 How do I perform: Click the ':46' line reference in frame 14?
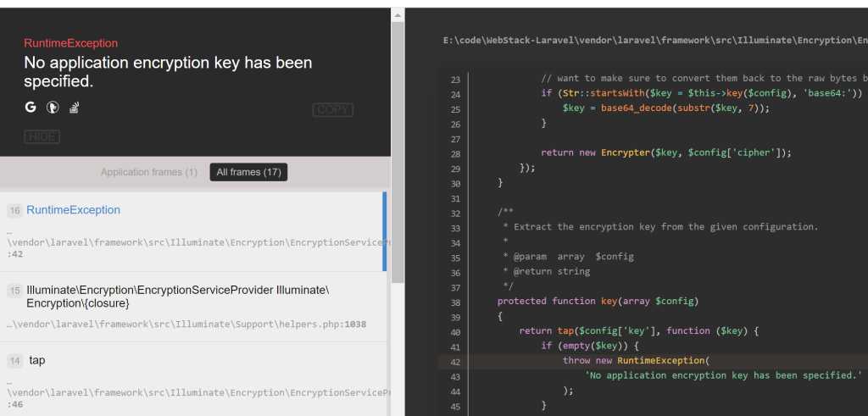pyautogui.click(x=15, y=404)
